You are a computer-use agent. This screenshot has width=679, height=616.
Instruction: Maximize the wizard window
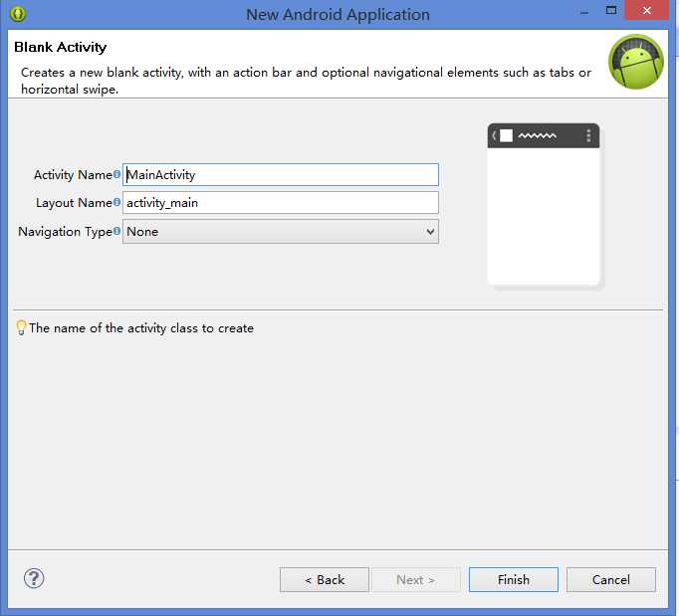pyautogui.click(x=611, y=10)
